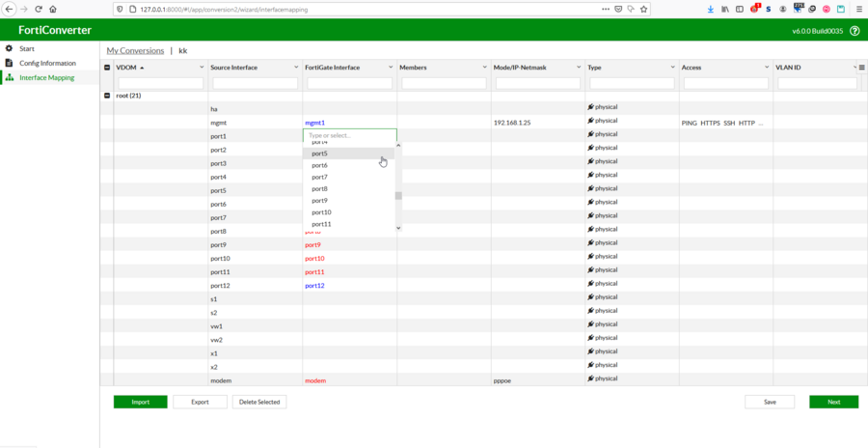
Task: Collapse all groups via header minus icon
Action: click(107, 68)
